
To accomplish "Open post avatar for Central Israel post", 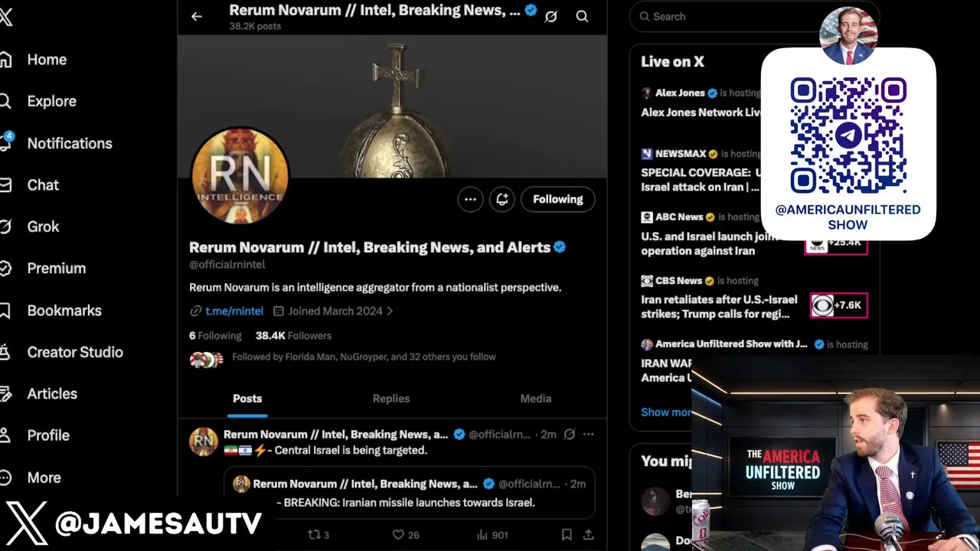I will click(204, 442).
